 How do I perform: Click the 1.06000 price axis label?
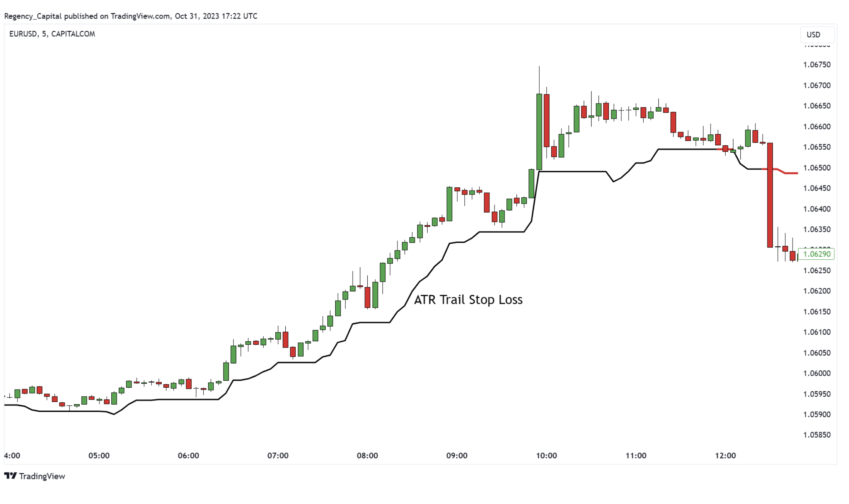pos(817,373)
